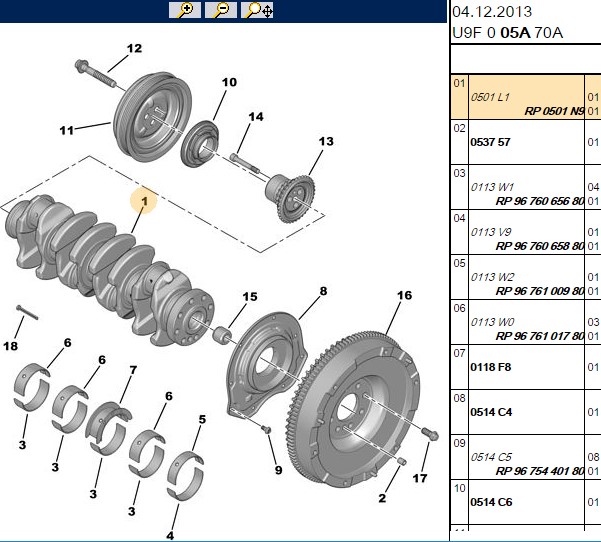Click the flywheel drawing in the diagram
601x542 pixels.
pyautogui.click(x=353, y=410)
